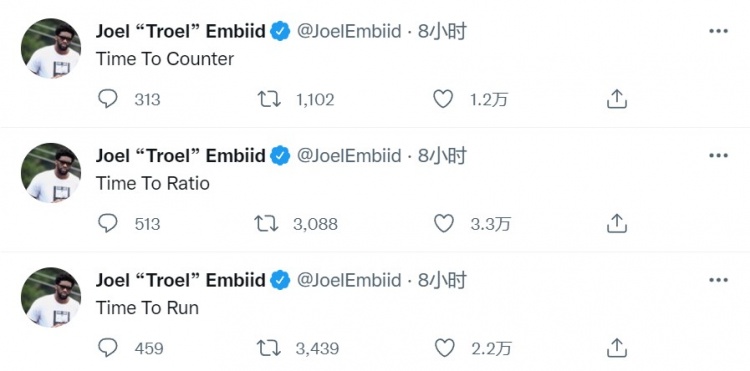Like the "Time To Run" tweet
750x371 pixels.
(x=444, y=348)
